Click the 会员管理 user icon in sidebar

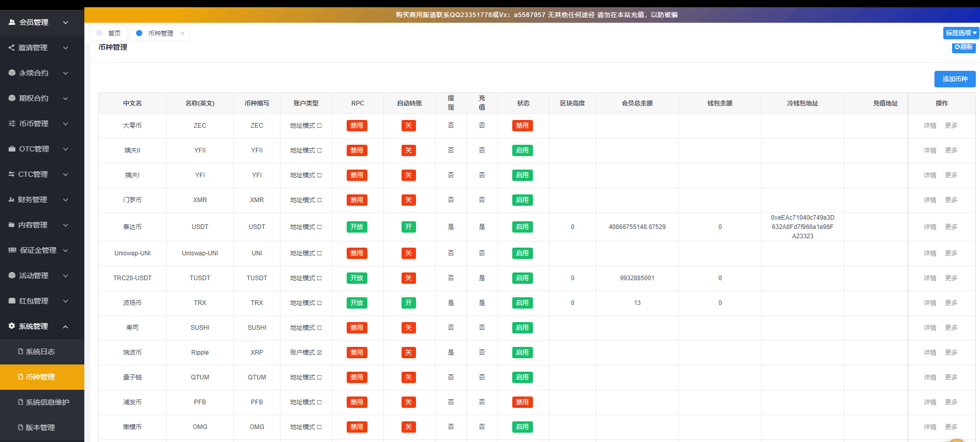point(12,22)
